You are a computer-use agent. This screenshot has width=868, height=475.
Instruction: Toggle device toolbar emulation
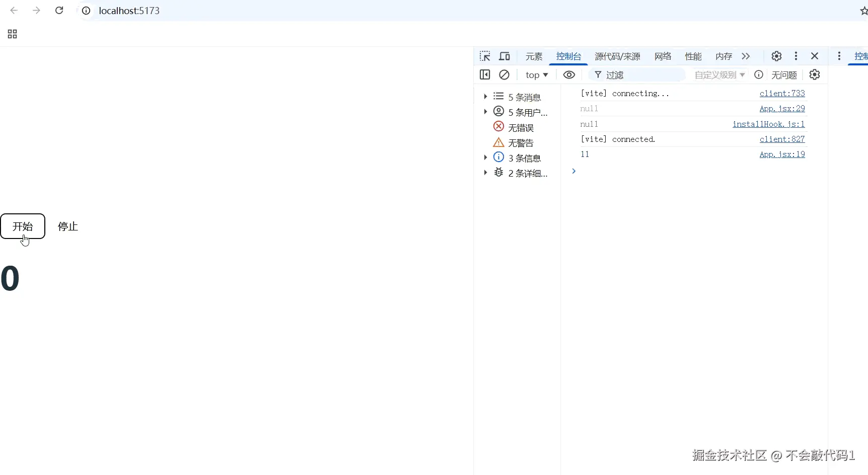(x=504, y=56)
